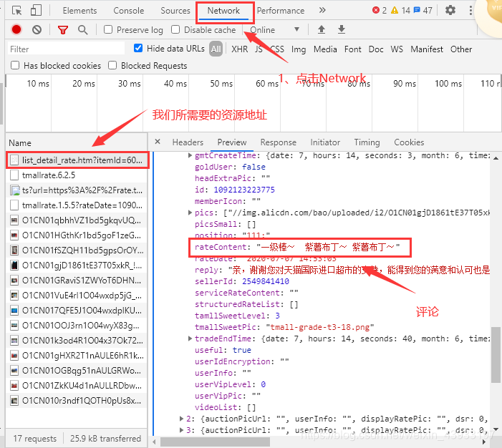Filter requests by Img

pos(299,49)
